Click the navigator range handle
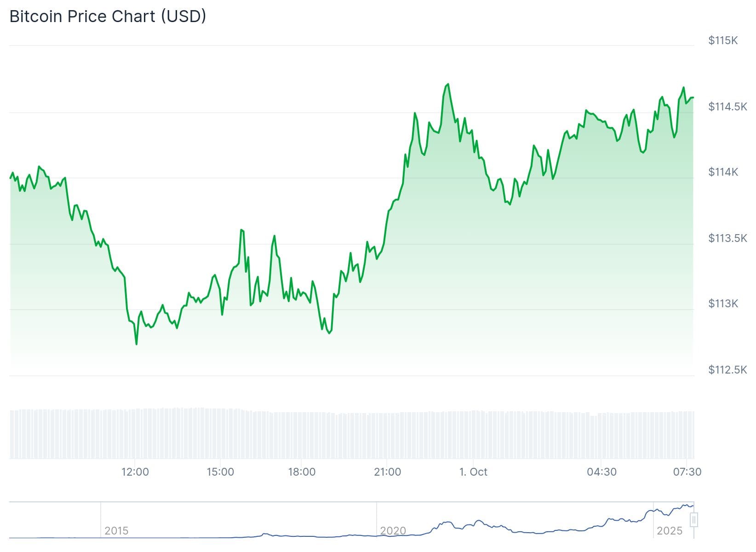Viewport: 756px width, 552px height. (694, 520)
